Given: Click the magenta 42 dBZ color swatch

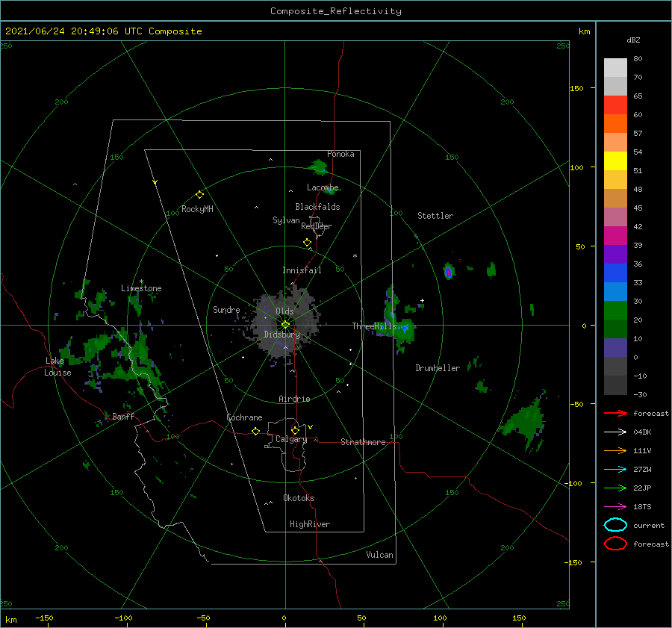Looking at the screenshot, I should [615, 236].
